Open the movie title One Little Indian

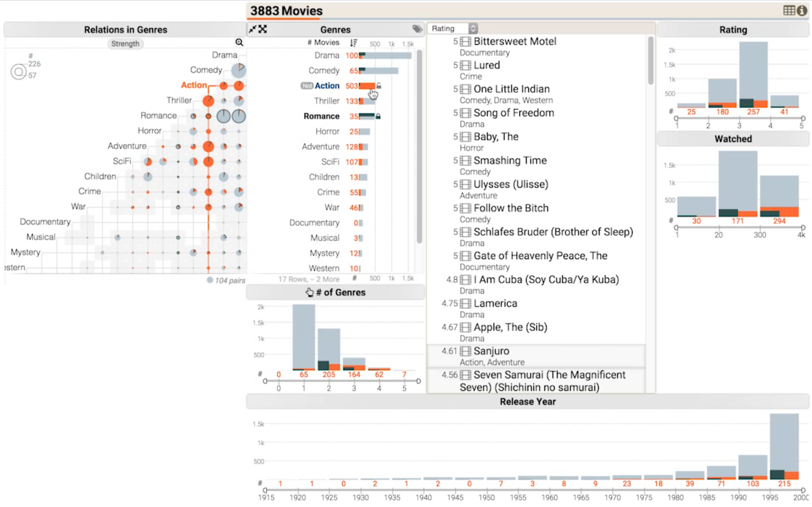point(511,89)
